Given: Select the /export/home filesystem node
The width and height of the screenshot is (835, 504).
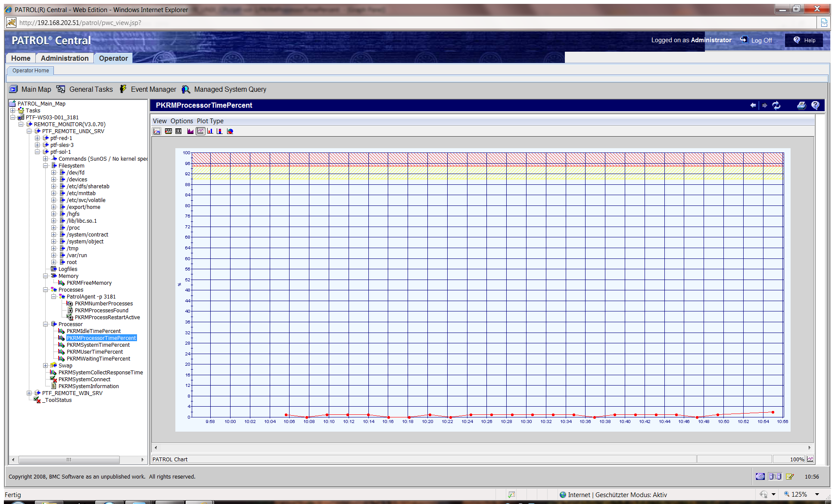Looking at the screenshot, I should click(x=84, y=207).
